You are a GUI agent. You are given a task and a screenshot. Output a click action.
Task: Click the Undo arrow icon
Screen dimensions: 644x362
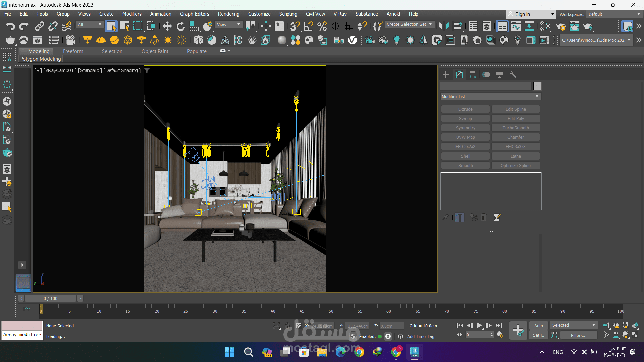pyautogui.click(x=10, y=26)
